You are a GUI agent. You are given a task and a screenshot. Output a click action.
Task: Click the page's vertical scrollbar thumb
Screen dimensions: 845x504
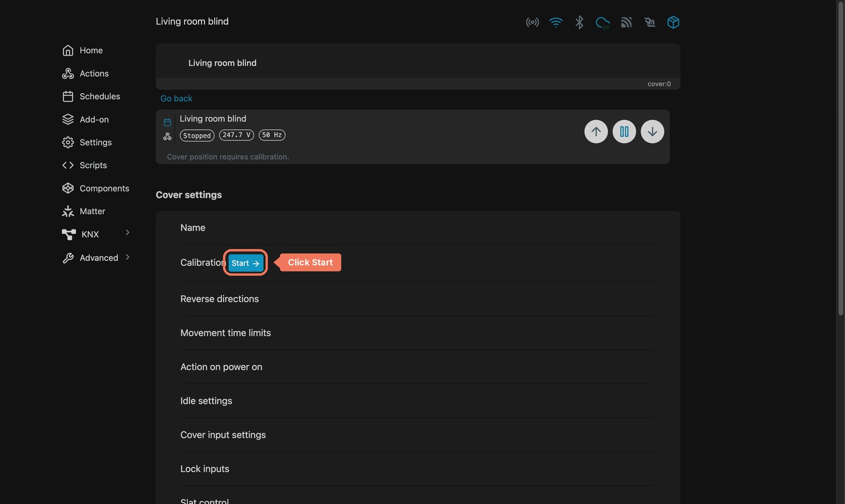click(841, 158)
